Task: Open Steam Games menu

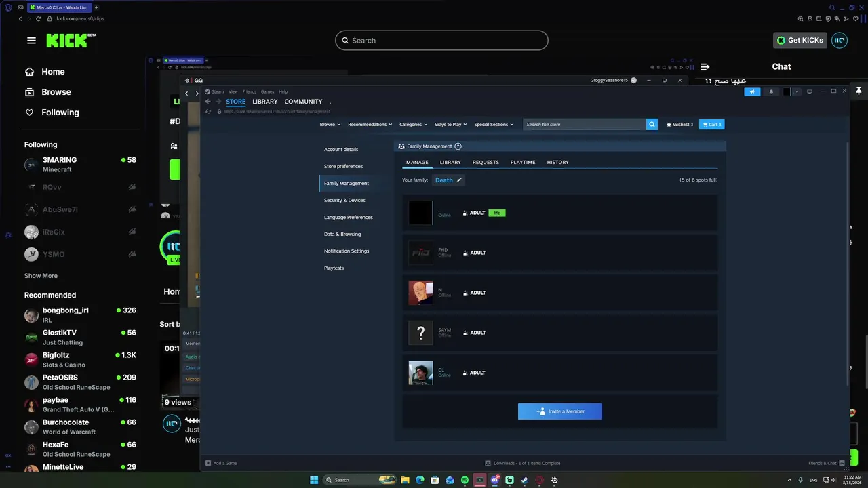Action: (268, 91)
